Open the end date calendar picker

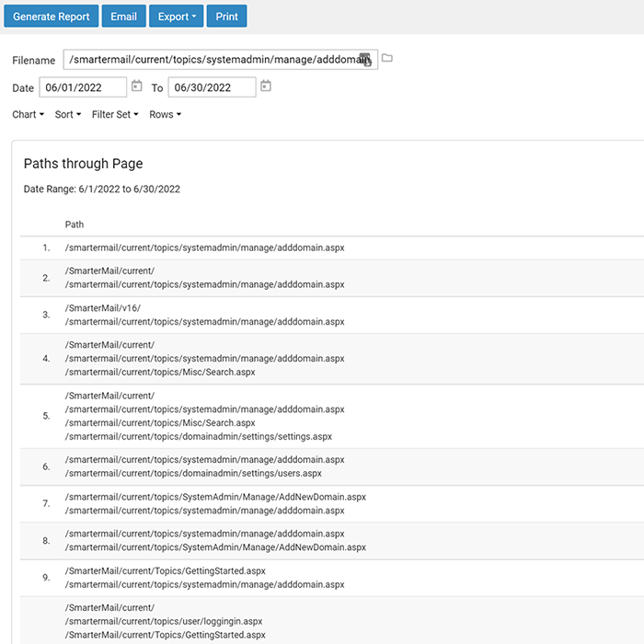click(266, 86)
